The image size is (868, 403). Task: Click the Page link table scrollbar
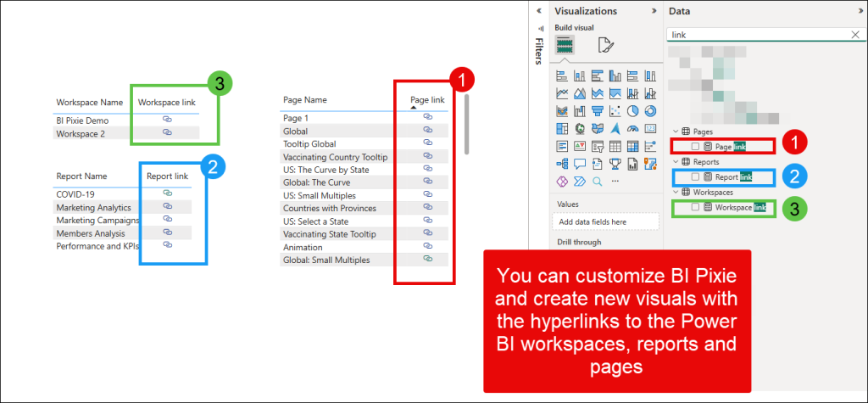[x=467, y=125]
